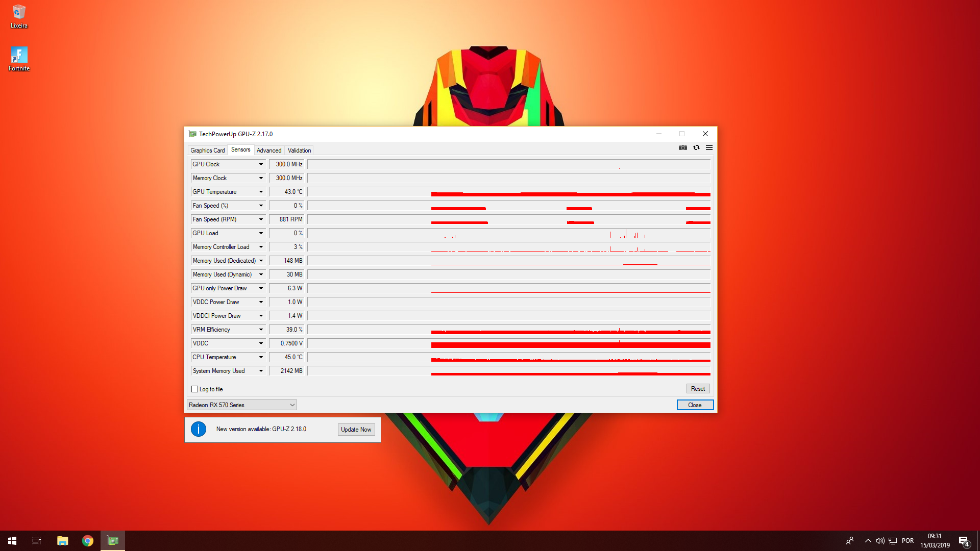The image size is (980, 551).
Task: Launch File Explorer from taskbar
Action: 62,541
